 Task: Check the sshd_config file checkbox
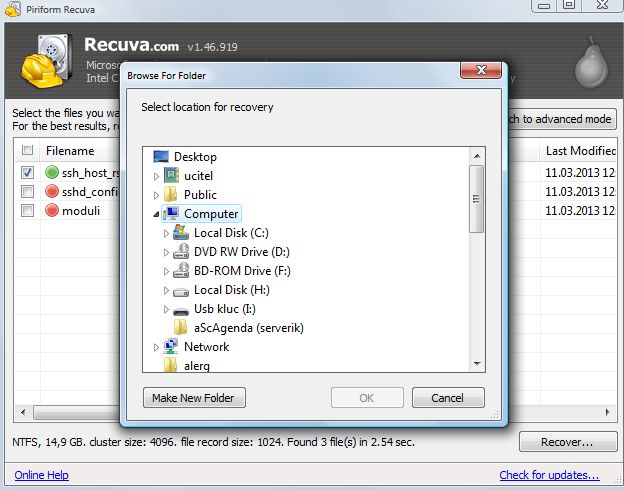(x=27, y=191)
